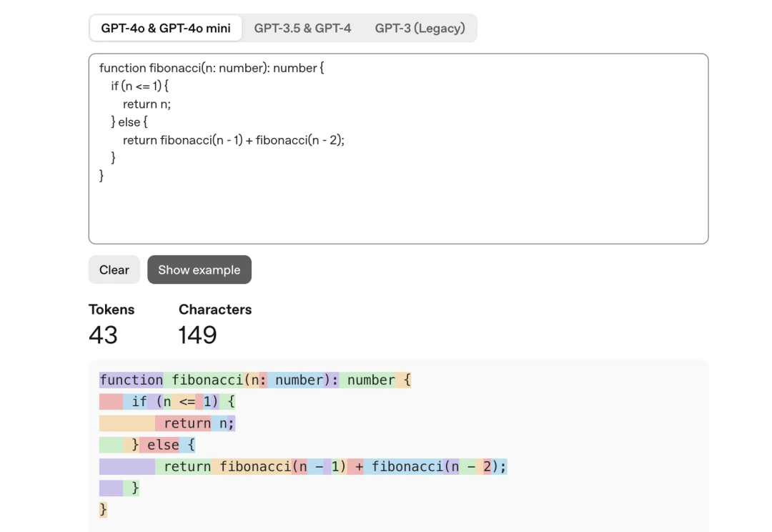This screenshot has height=532, width=772.
Task: Click inside the fibonacci code text area
Action: coord(398,149)
